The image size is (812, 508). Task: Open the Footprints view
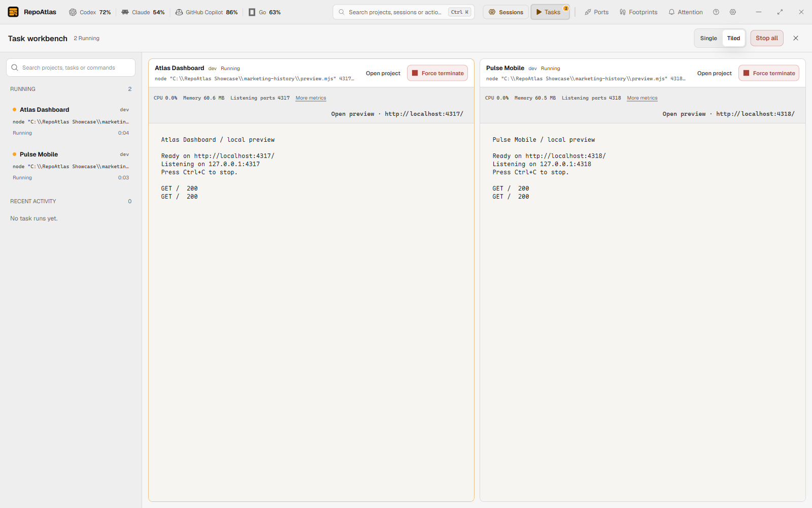pyautogui.click(x=638, y=12)
